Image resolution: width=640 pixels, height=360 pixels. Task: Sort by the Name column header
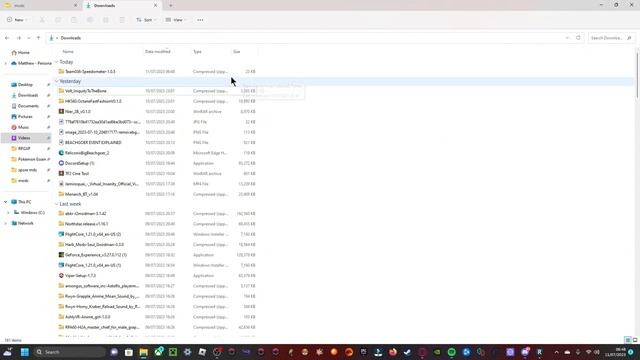point(68,51)
